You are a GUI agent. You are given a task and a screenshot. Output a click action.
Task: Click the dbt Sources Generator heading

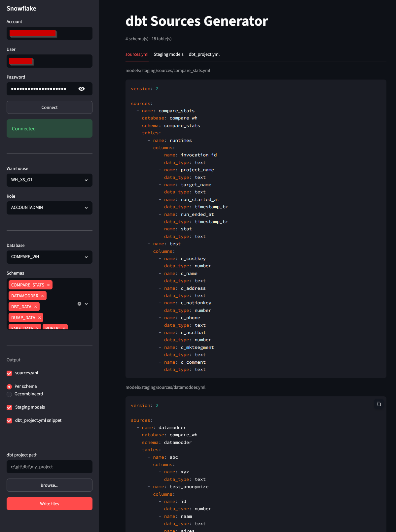tap(197, 21)
